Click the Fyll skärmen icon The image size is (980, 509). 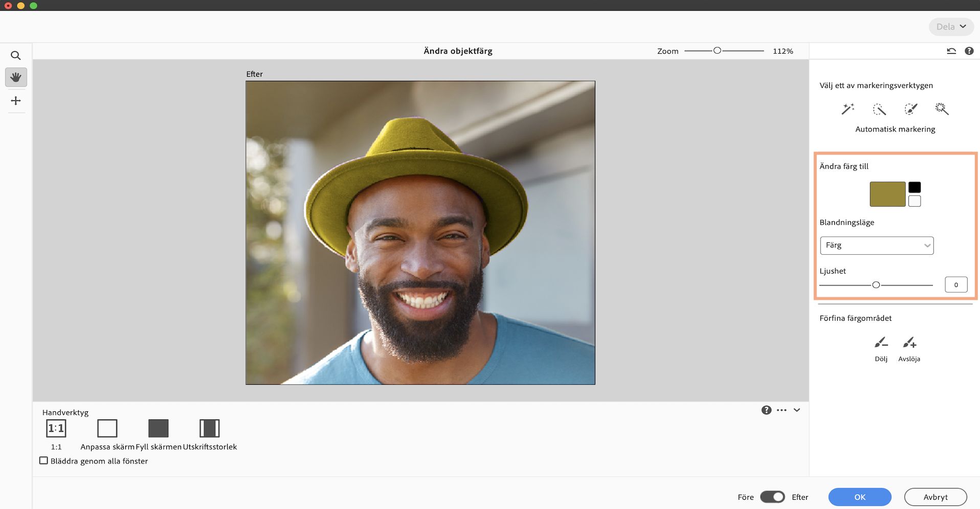[x=159, y=428]
